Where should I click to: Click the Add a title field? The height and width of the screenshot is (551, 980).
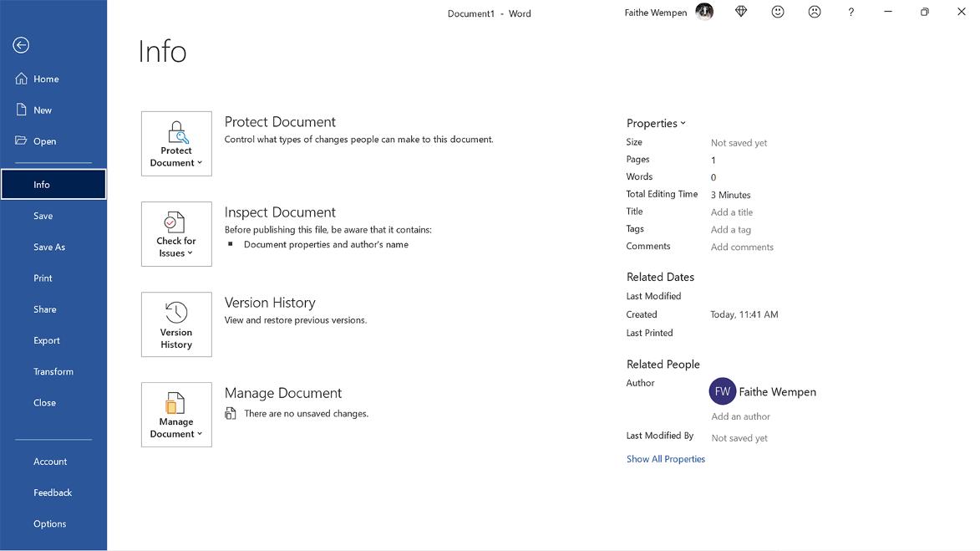coord(731,212)
